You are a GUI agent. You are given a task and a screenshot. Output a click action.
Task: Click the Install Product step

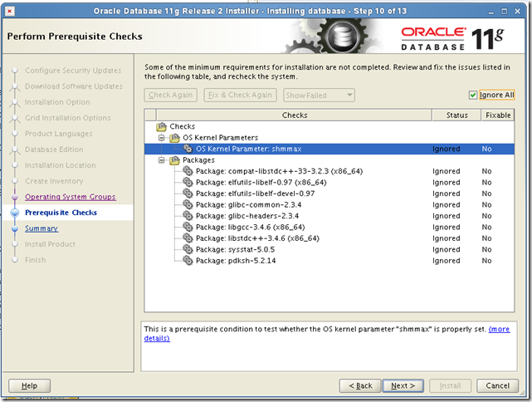coord(51,244)
